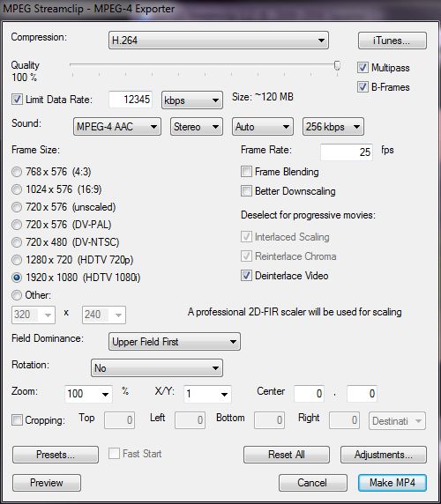The height and width of the screenshot is (504, 441).
Task: Open the Stereo channel dropdown
Action: [197, 127]
